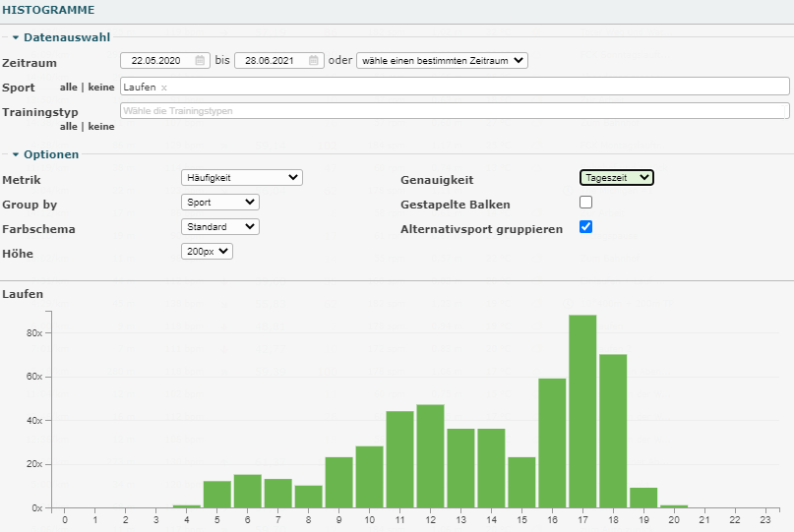
Task: Open the Metrik dropdown showing Häufigkeit
Action: 242,178
